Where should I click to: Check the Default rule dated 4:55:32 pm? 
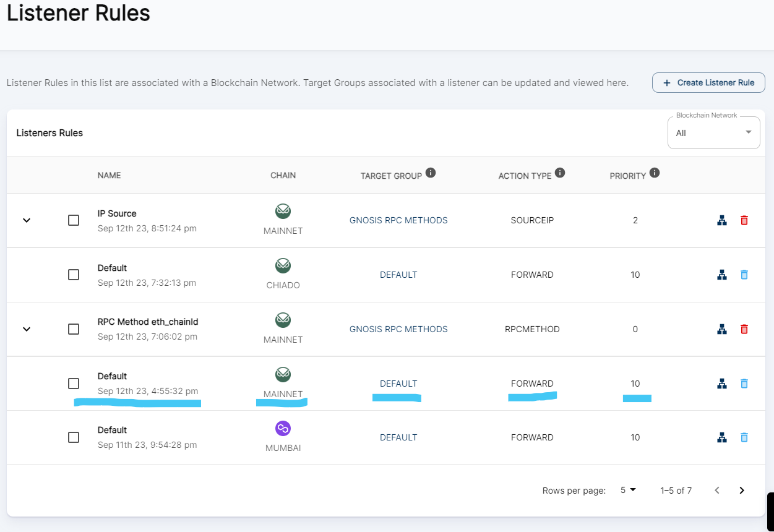pos(74,384)
